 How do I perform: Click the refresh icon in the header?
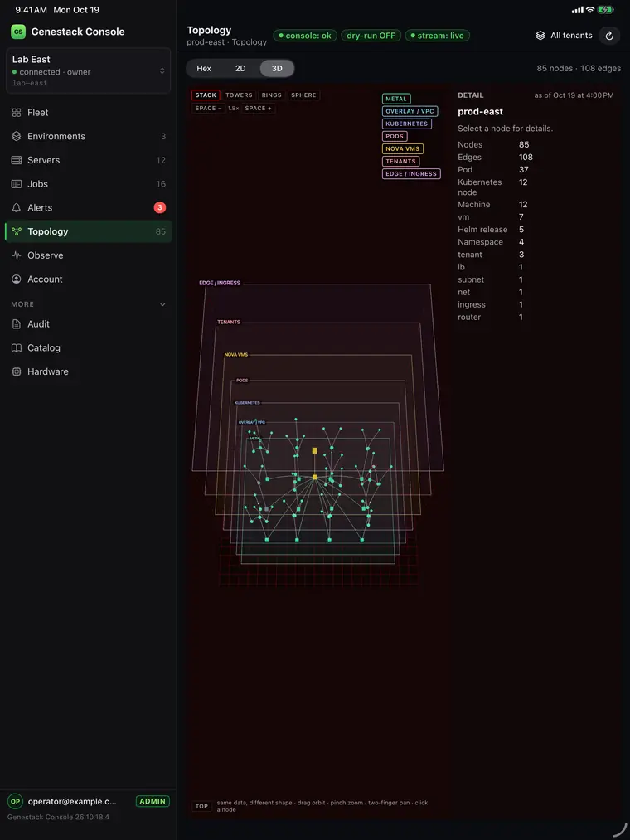point(609,36)
